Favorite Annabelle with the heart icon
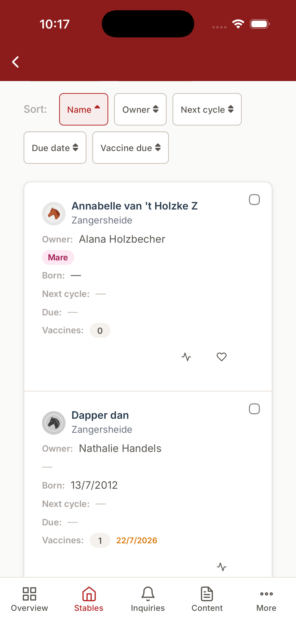This screenshot has height=644, width=296. [222, 357]
